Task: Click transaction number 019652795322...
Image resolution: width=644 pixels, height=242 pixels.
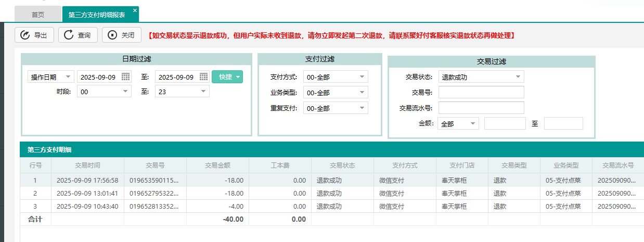Action: tap(154, 193)
